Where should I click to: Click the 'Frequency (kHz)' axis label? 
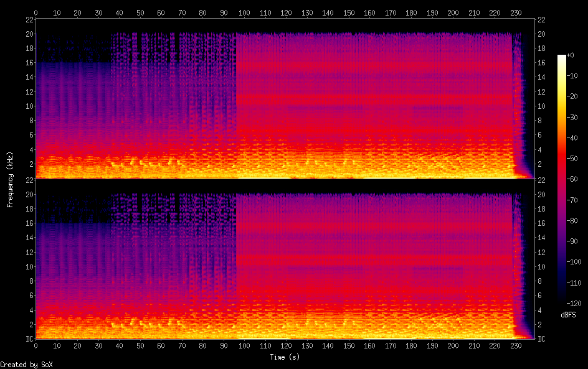[10, 179]
